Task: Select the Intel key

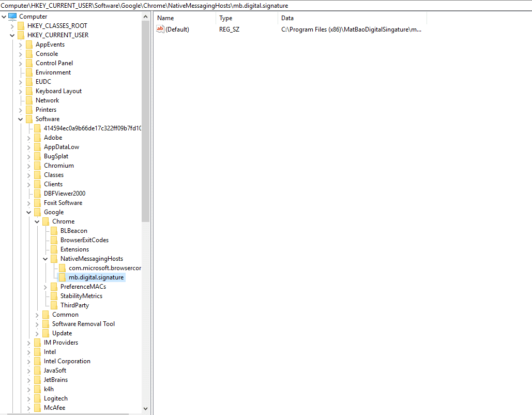Action: 50,352
